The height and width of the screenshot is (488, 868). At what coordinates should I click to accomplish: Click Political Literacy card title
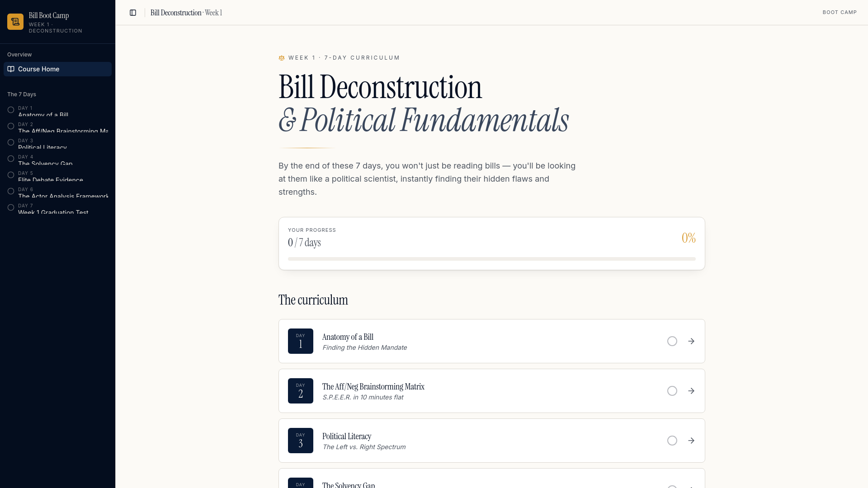(347, 436)
